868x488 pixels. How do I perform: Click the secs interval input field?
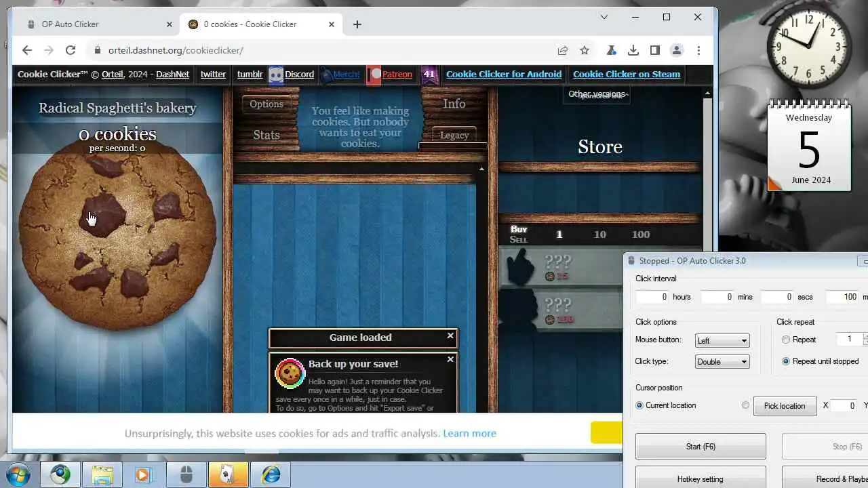click(x=776, y=297)
